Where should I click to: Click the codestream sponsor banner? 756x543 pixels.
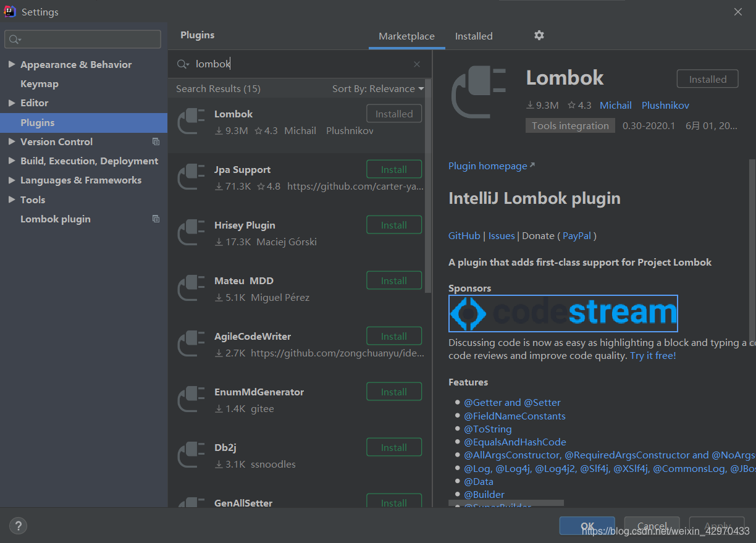click(563, 314)
